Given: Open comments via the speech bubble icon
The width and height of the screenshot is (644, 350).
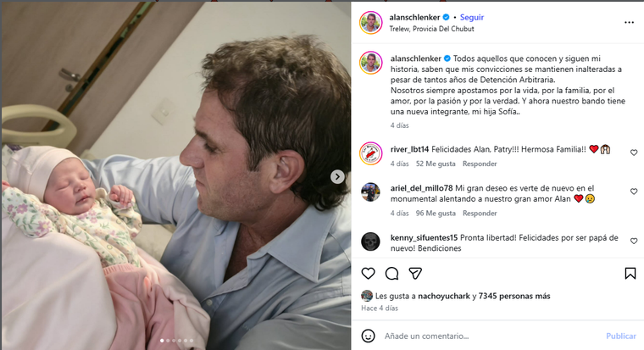Looking at the screenshot, I should coord(391,274).
